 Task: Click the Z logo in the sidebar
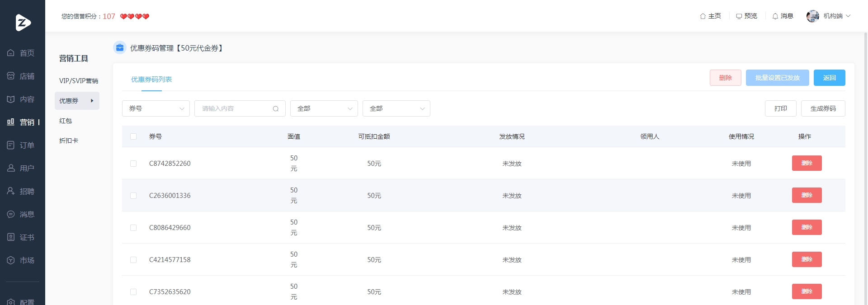(23, 22)
